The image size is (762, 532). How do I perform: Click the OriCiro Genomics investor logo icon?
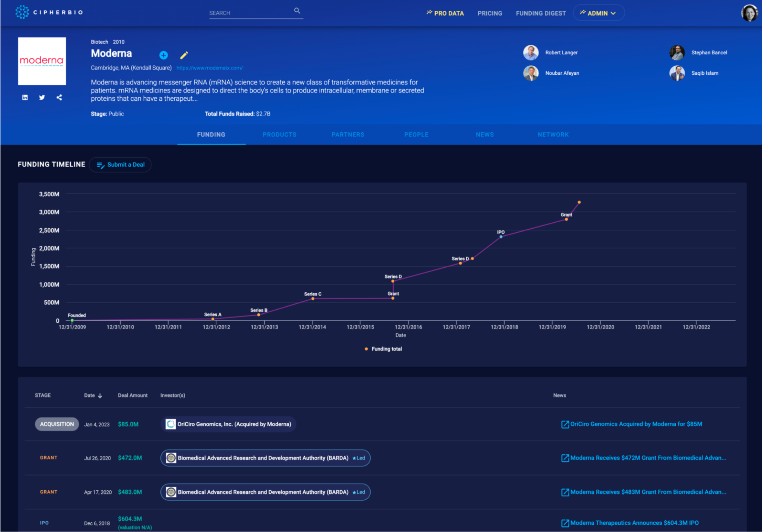pyautogui.click(x=171, y=424)
